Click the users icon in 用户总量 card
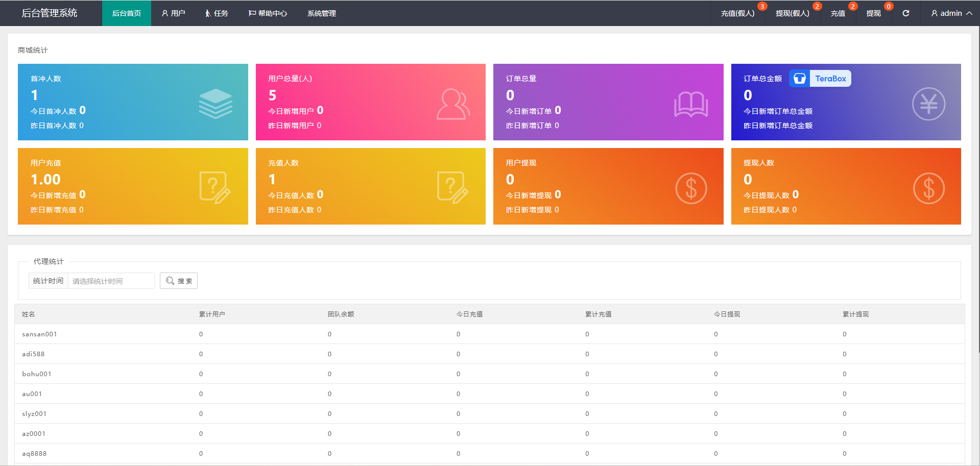Image resolution: width=980 pixels, height=466 pixels. coord(453,104)
